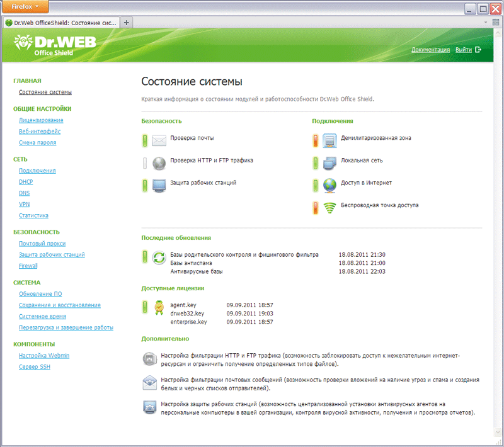Open the Почтовый прокси page
This screenshot has width=504, height=447.
click(x=42, y=244)
